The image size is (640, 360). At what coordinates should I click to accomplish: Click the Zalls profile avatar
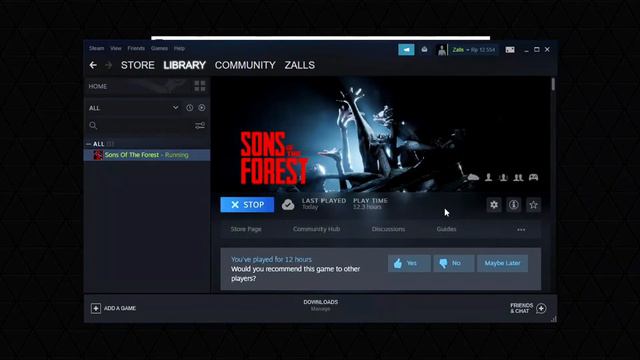point(442,50)
